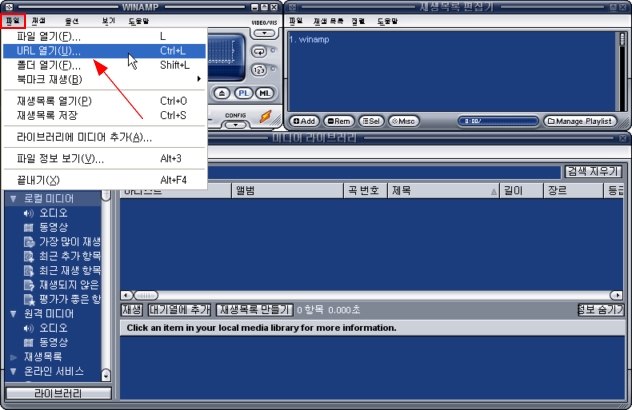632x410 pixels.
Task: Click the orange lightning bolt icon
Action: coord(266,117)
